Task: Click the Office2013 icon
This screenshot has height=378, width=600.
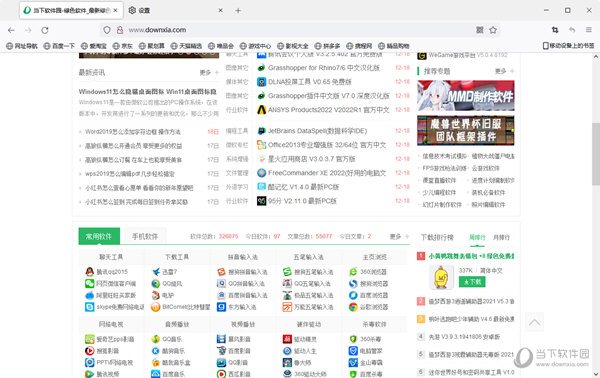Action: (261, 145)
